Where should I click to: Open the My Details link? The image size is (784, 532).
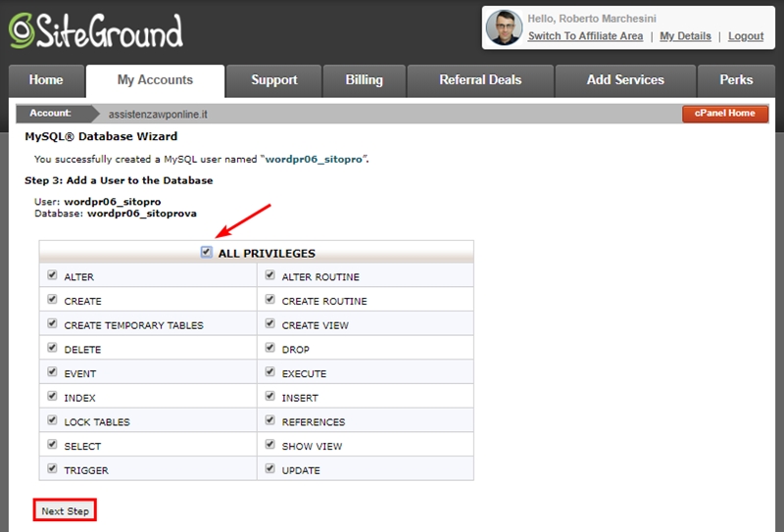click(685, 36)
